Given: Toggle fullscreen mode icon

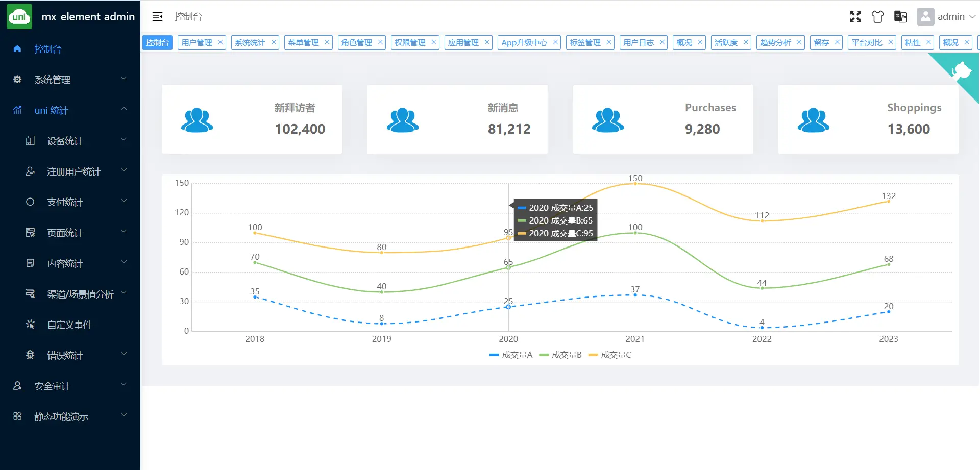Looking at the screenshot, I should (855, 17).
